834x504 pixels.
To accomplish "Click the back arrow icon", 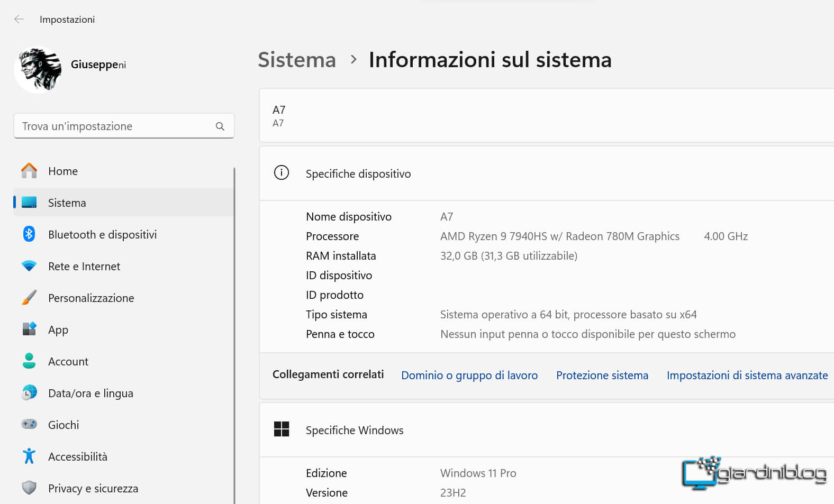I will pos(19,20).
